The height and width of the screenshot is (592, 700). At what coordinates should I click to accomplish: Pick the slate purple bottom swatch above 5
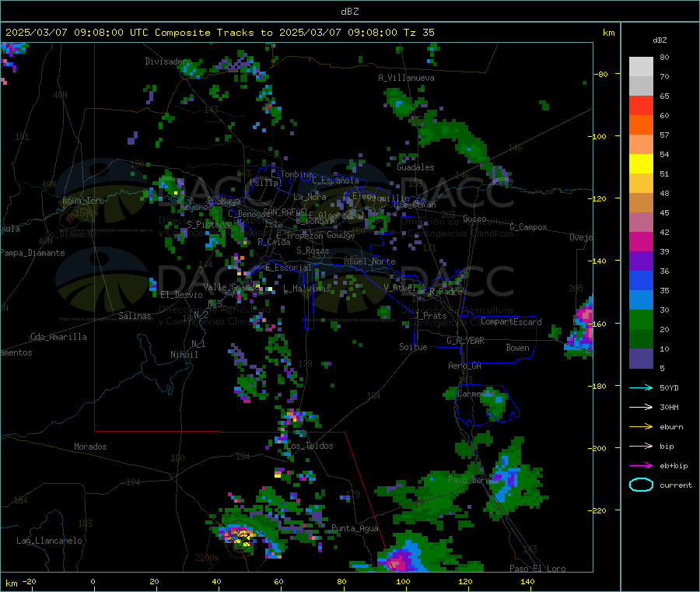(x=641, y=359)
